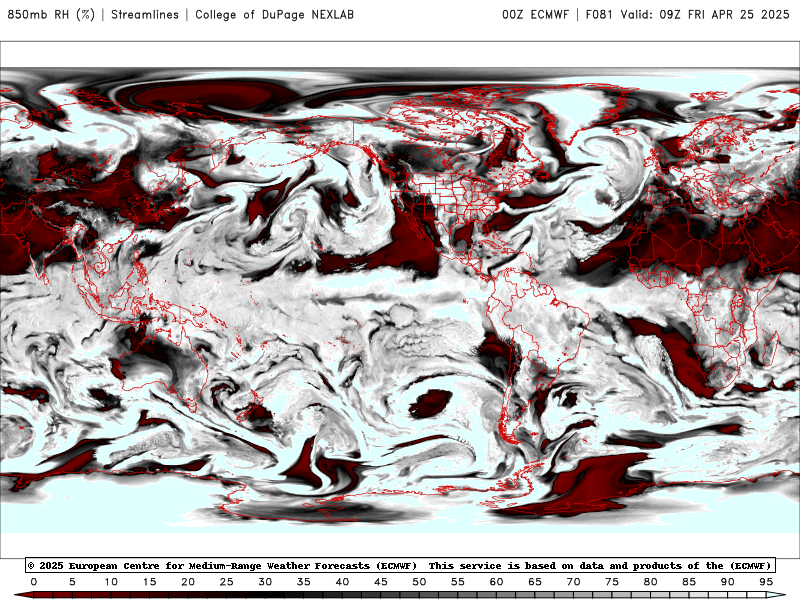Click the "30" value on the color scale

coord(265,582)
